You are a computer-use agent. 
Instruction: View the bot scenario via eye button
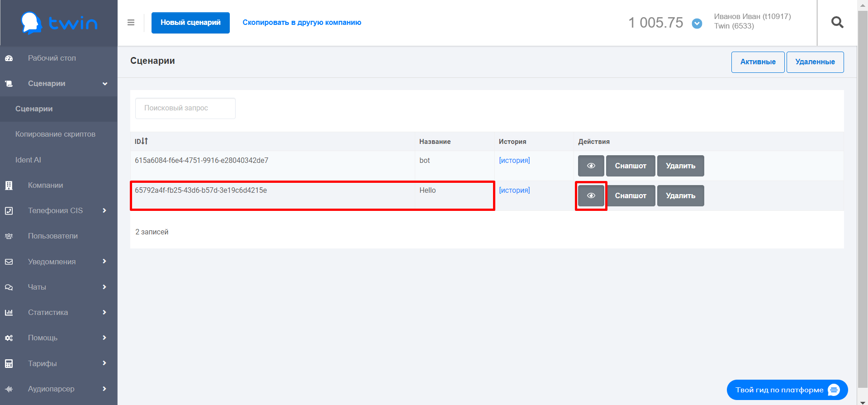point(591,166)
